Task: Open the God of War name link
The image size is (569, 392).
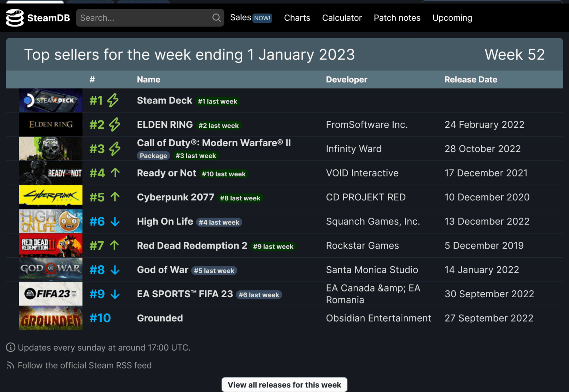Action: 163,270
